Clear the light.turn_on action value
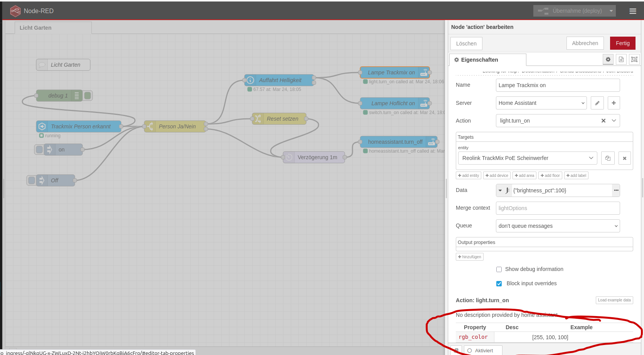The height and width of the screenshot is (355, 644). pyautogui.click(x=603, y=121)
